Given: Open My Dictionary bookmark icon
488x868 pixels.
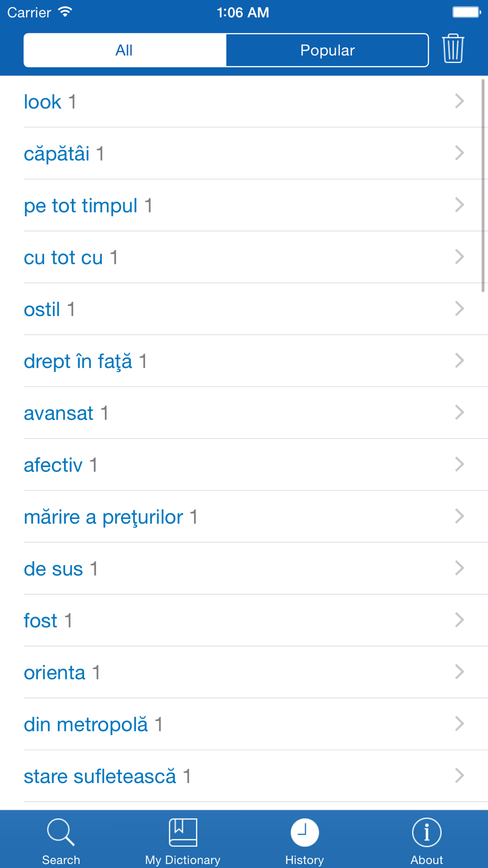Looking at the screenshot, I should point(183,832).
